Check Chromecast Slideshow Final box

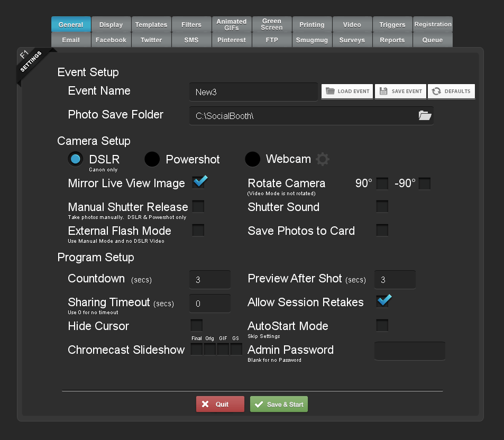(197, 349)
